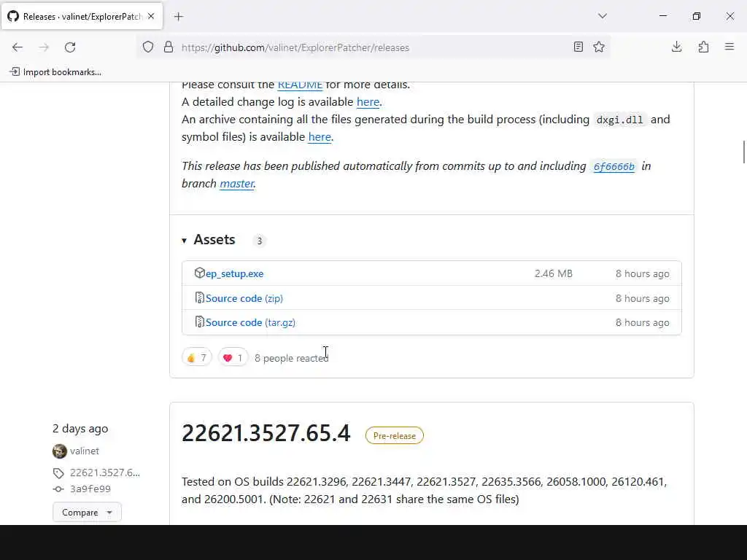Screen dimensions: 747x560
Task: Click the Pre-release badge
Action: [395, 436]
